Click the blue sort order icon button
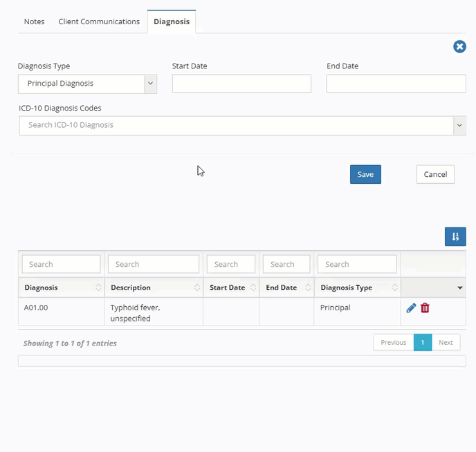Viewport: 476px width, 452px height. (x=455, y=236)
